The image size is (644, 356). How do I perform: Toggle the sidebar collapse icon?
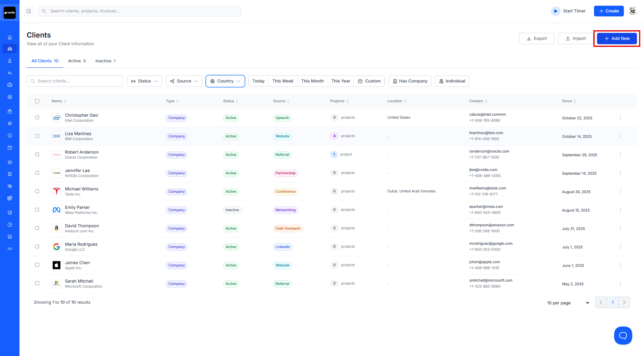pos(29,11)
